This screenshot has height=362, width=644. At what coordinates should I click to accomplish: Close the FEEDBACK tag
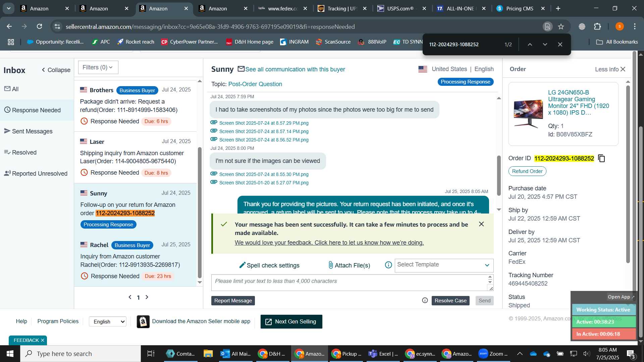tap(43, 340)
